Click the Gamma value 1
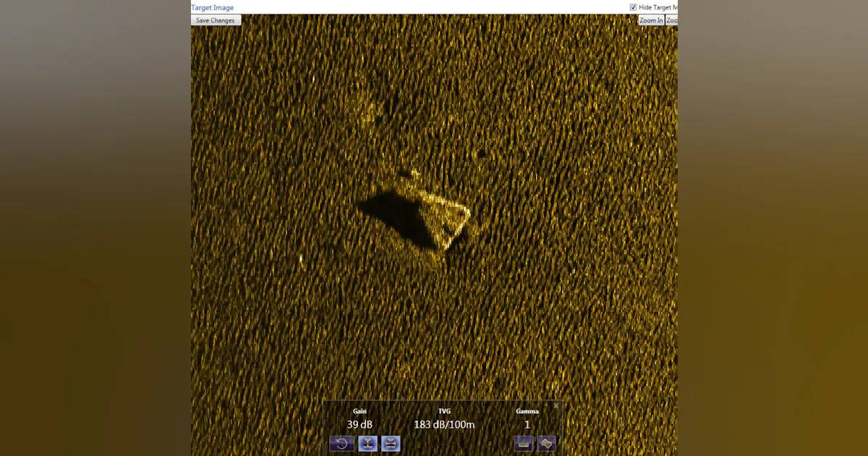This screenshot has height=456, width=868. [x=527, y=425]
